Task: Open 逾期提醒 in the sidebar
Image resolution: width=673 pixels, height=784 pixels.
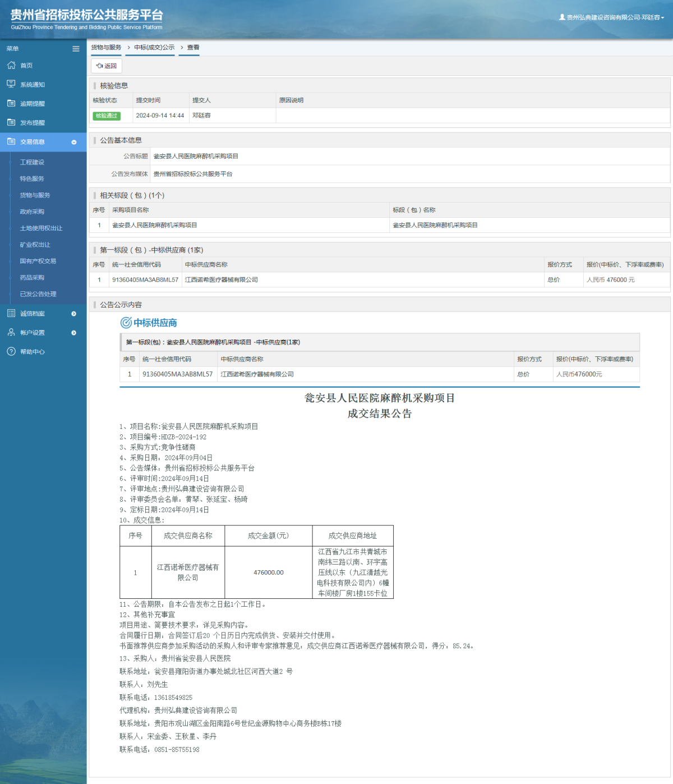Action: click(33, 104)
